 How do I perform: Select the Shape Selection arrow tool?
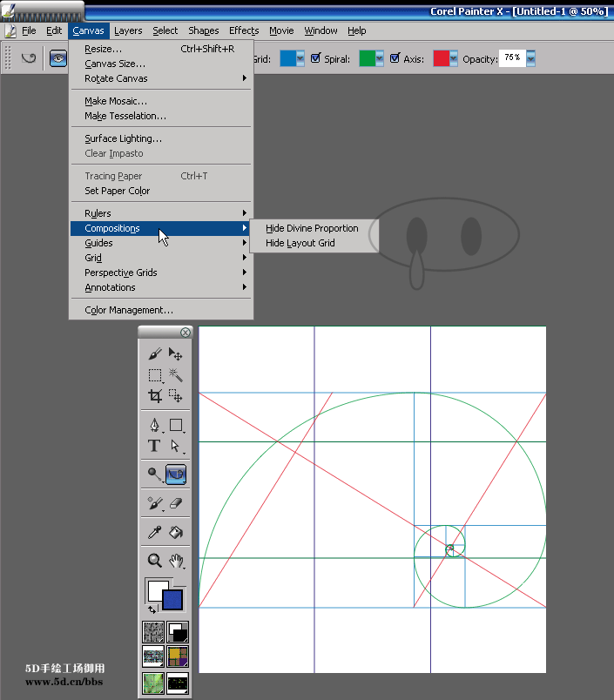(x=176, y=446)
